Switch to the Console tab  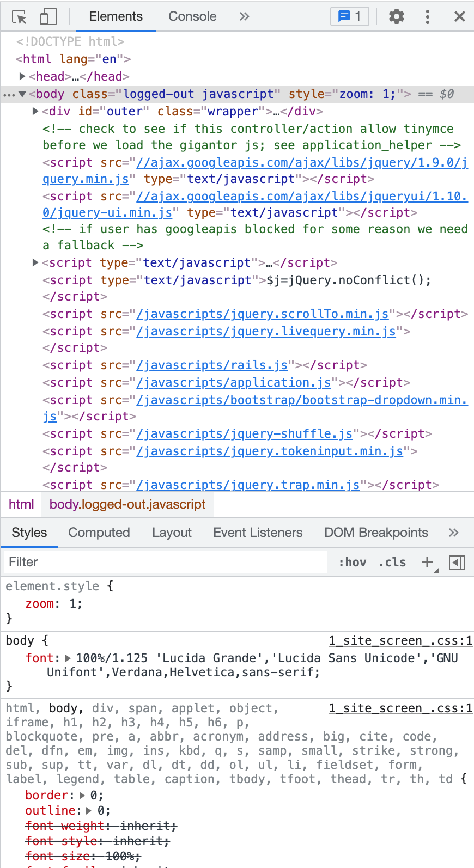[x=192, y=17]
